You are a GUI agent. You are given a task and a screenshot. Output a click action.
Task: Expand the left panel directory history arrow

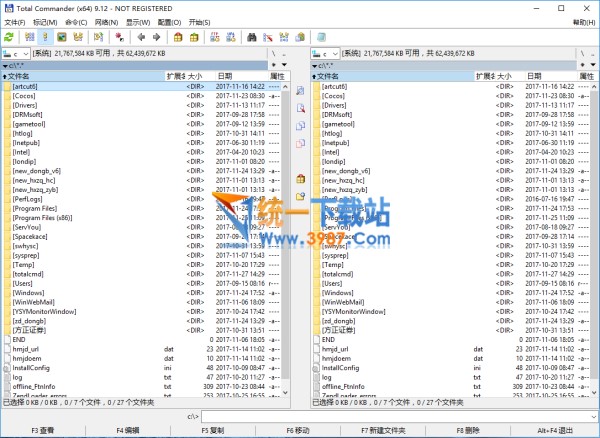tap(285, 65)
